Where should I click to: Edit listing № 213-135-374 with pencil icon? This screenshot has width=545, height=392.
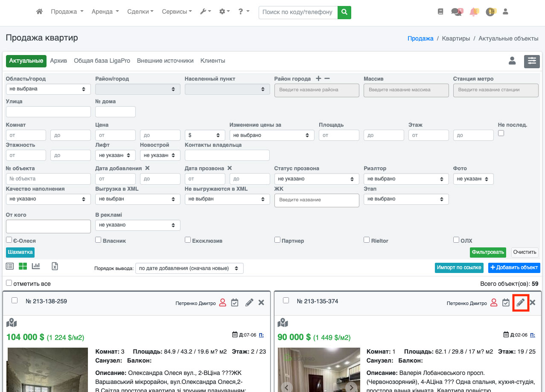click(520, 302)
